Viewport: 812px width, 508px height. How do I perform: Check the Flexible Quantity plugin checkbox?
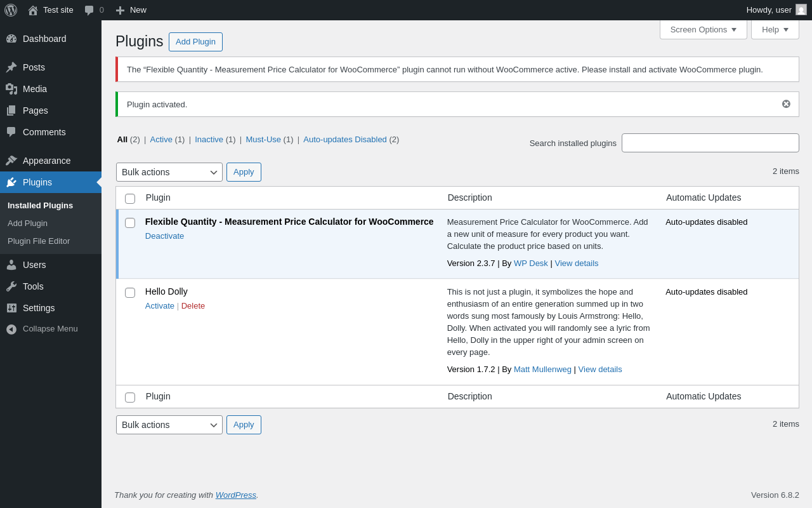(130, 223)
